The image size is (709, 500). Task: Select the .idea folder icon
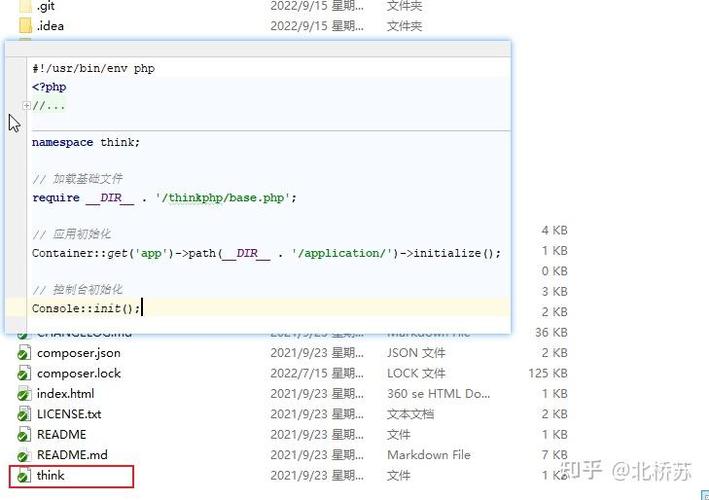pyautogui.click(x=25, y=26)
